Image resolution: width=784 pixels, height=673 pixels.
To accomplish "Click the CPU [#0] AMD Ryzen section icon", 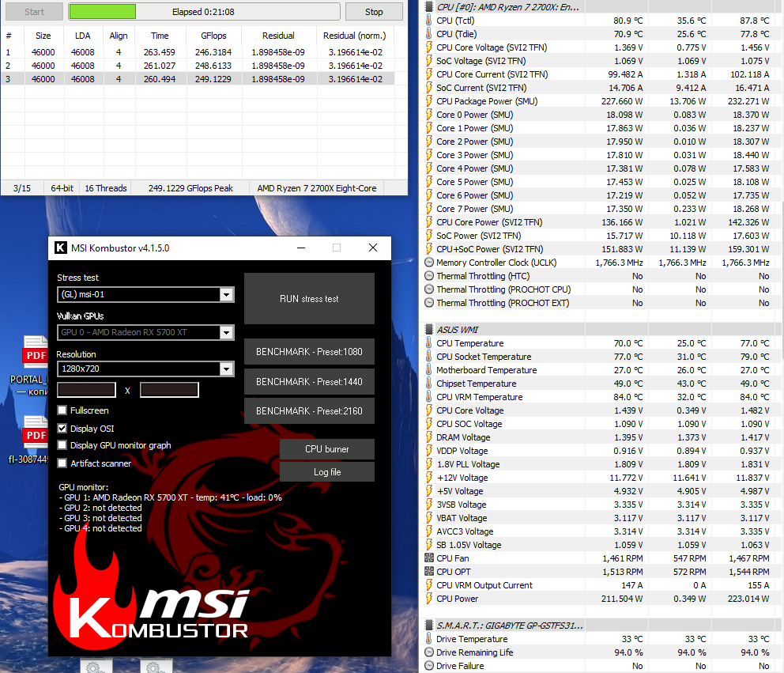I will tap(429, 6).
